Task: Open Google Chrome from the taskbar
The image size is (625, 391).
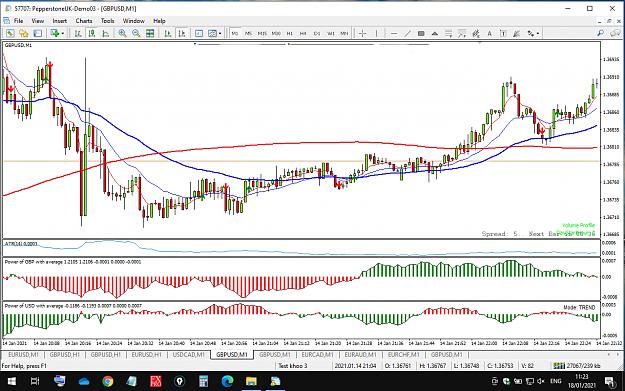Action: click(108, 381)
